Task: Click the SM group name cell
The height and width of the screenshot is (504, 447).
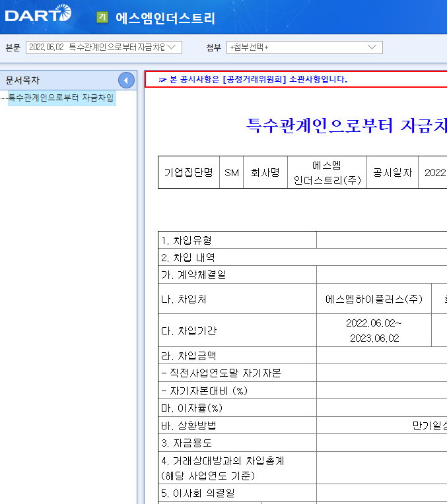Action: coord(231,173)
